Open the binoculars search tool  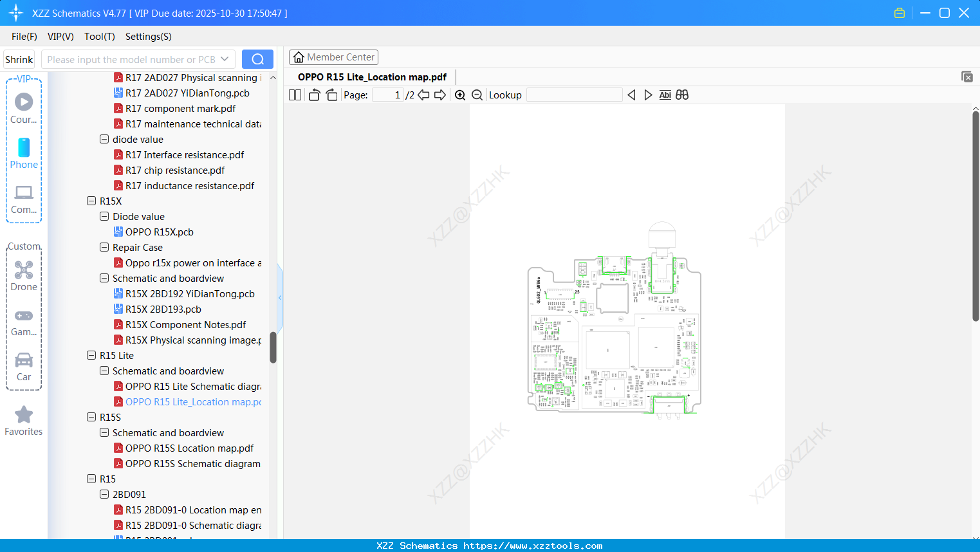point(682,95)
